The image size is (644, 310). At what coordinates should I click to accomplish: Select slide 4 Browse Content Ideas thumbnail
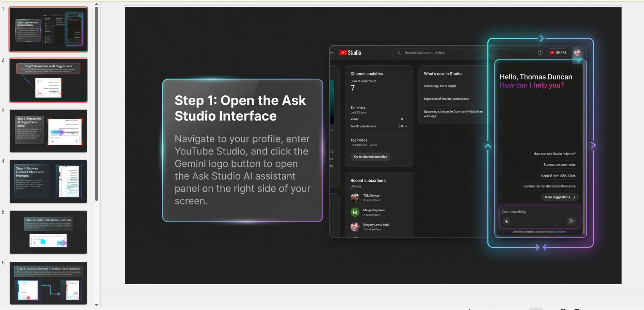(48, 182)
